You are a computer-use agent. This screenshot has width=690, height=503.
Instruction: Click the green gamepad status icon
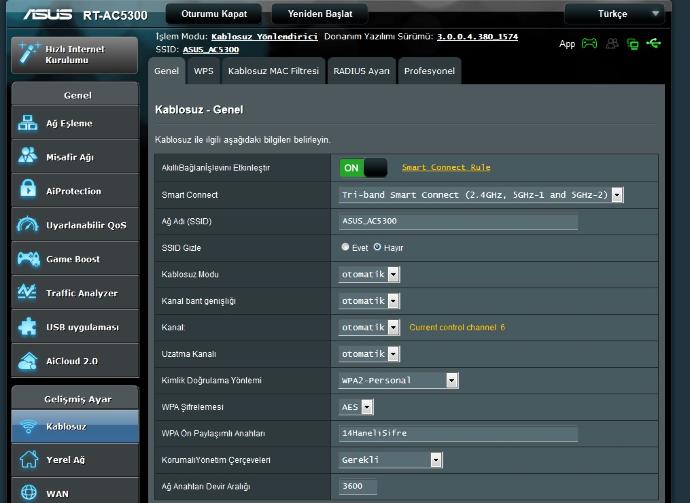pos(589,43)
